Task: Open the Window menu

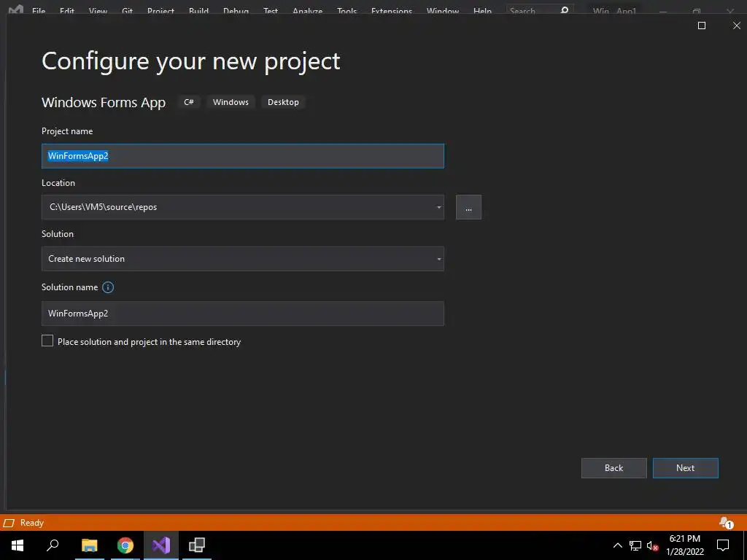Action: click(443, 10)
